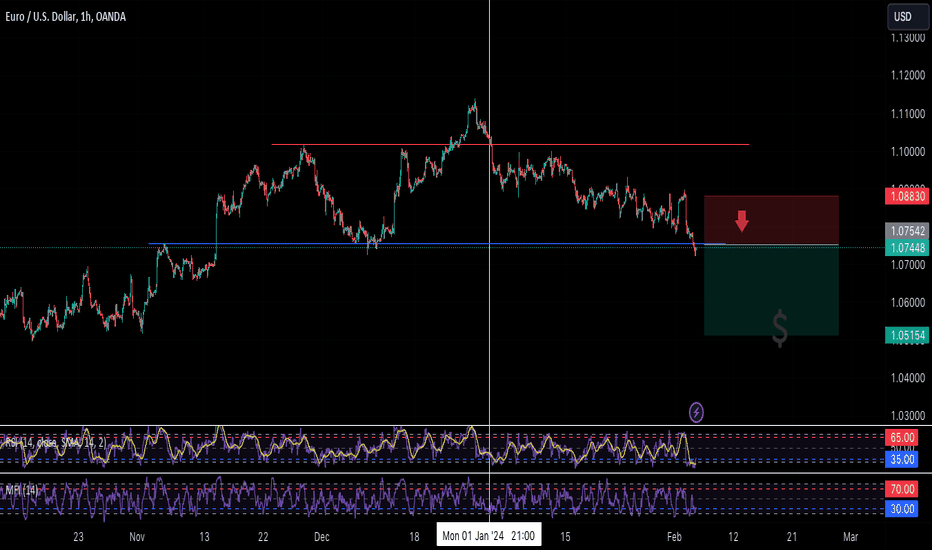The image size is (932, 550).
Task: Click the Mar label on time axis
Action: pyautogui.click(x=851, y=536)
